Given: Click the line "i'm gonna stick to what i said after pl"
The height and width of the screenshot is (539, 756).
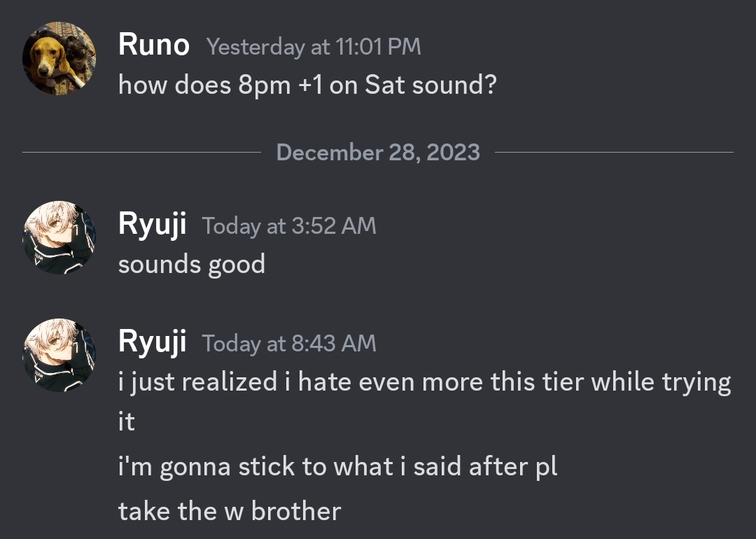Looking at the screenshot, I should point(337,467).
